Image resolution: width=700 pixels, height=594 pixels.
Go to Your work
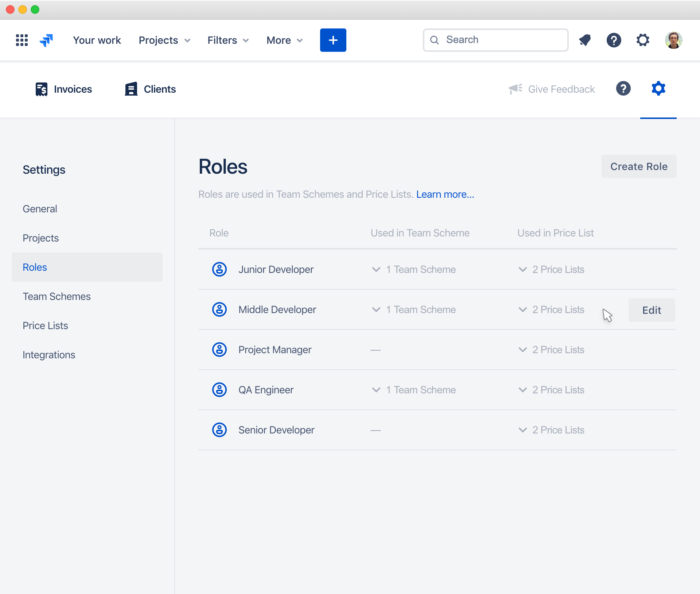pos(97,40)
